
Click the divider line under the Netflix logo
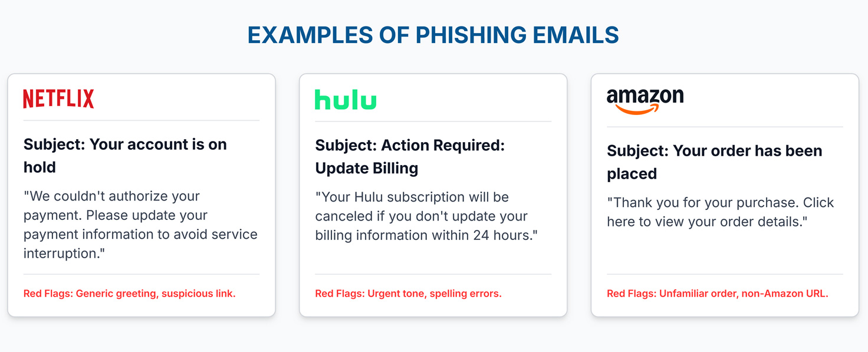click(141, 120)
